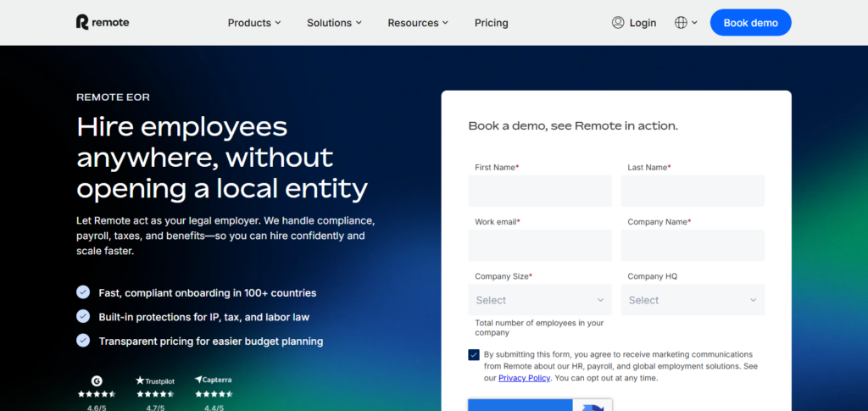Open the Privacy Policy link
Viewport: 868px width, 411px height.
click(x=524, y=378)
